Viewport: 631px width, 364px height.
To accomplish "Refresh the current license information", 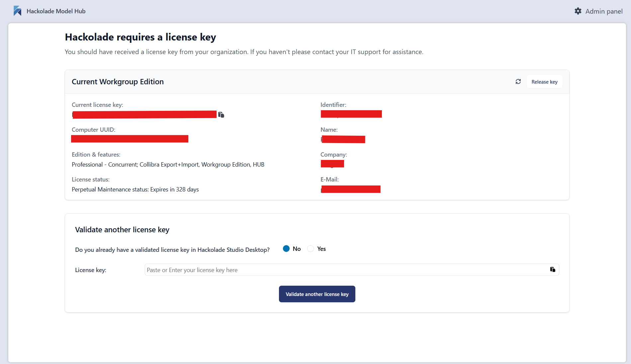I will pos(518,82).
